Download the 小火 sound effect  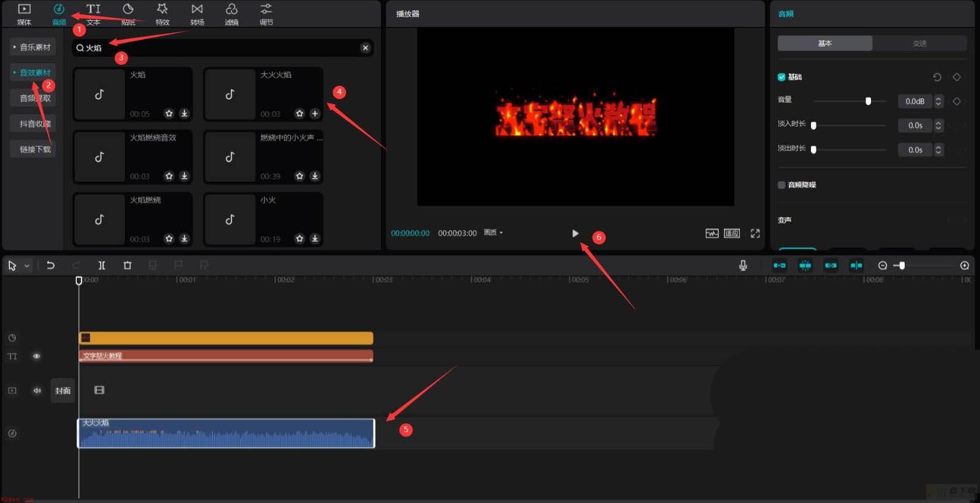click(x=315, y=238)
